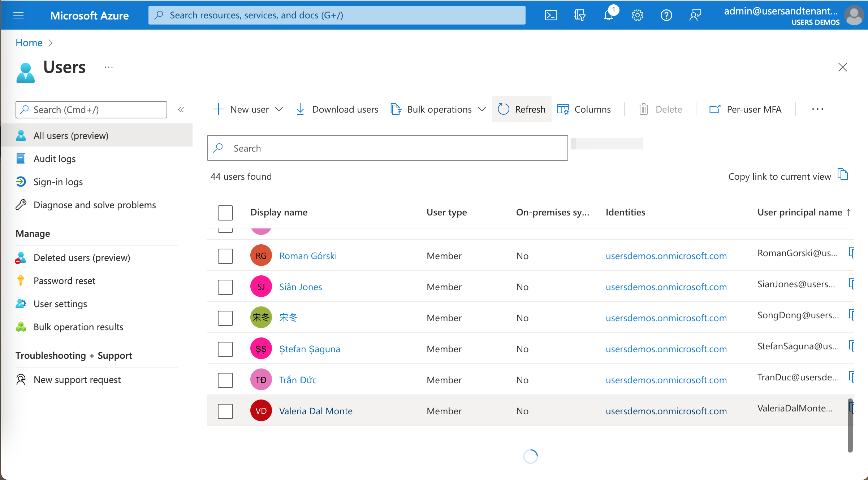Open Trần Đức user profile link

[x=298, y=380]
